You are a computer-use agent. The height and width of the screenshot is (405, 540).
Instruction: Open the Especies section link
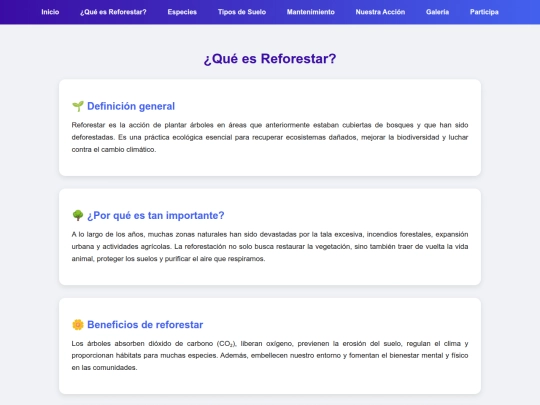[x=182, y=12]
